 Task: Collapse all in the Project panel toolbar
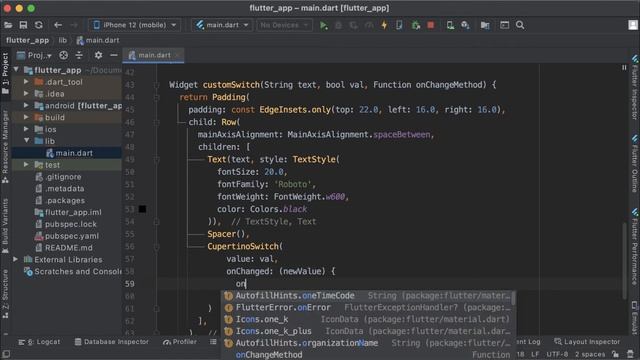[79, 55]
